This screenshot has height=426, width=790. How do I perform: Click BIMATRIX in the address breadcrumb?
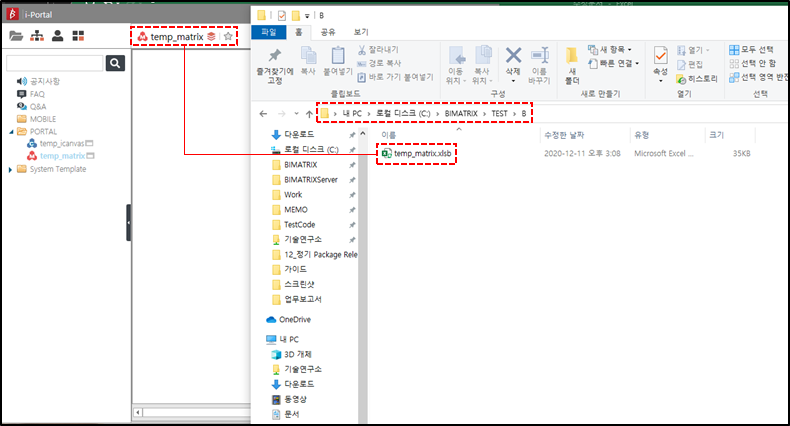click(461, 113)
